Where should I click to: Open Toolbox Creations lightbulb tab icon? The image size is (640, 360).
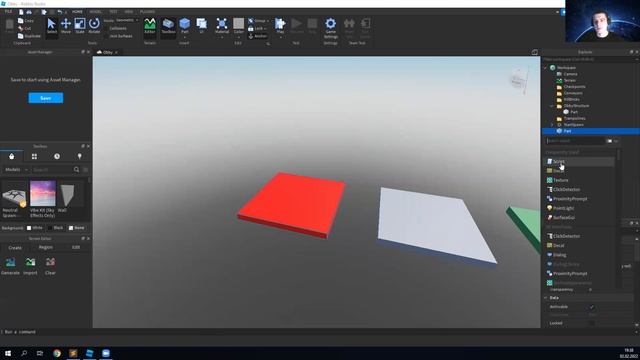(80, 156)
